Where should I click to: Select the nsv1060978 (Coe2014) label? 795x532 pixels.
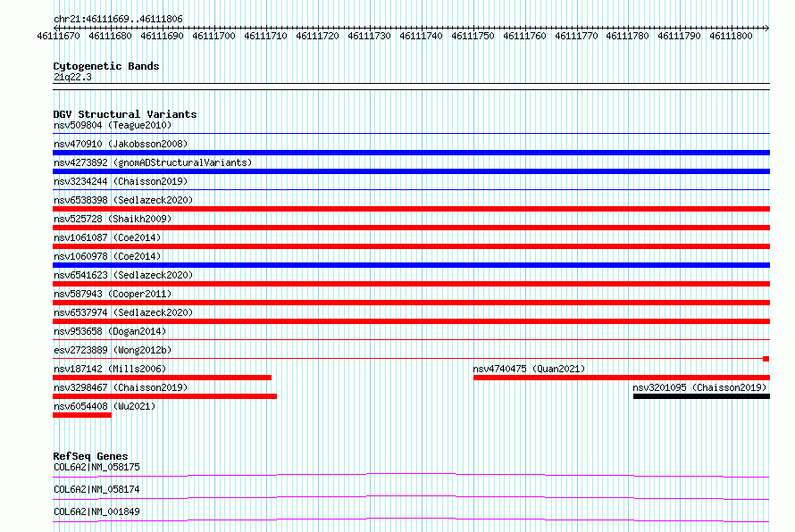107,256
